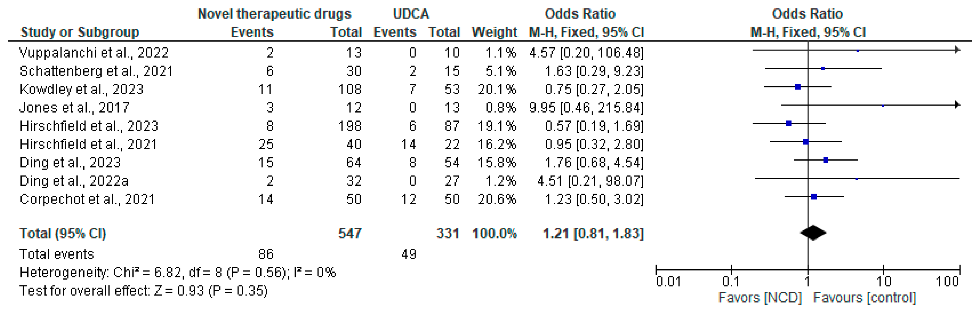Click the Favors [NCD] axis label
Screen dimensions: 980x315
760,297
